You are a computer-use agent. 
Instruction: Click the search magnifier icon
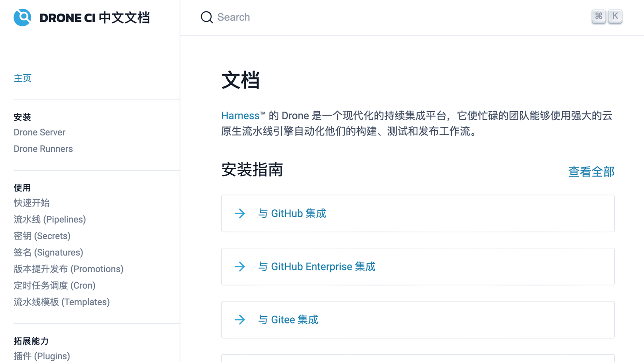click(207, 17)
